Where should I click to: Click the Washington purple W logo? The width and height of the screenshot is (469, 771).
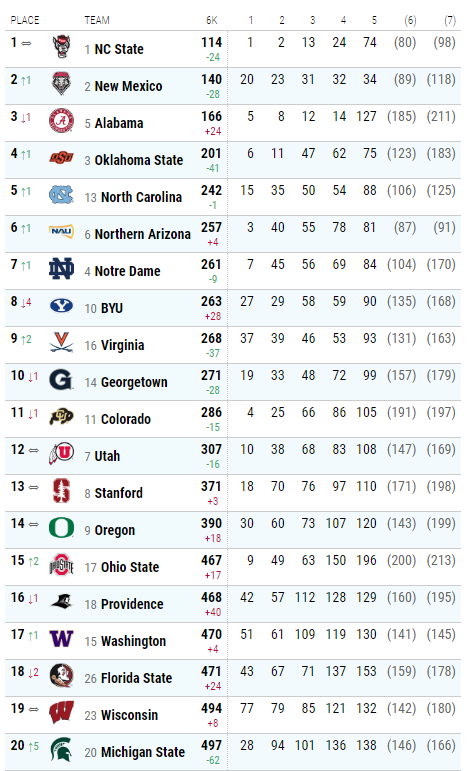(x=61, y=639)
